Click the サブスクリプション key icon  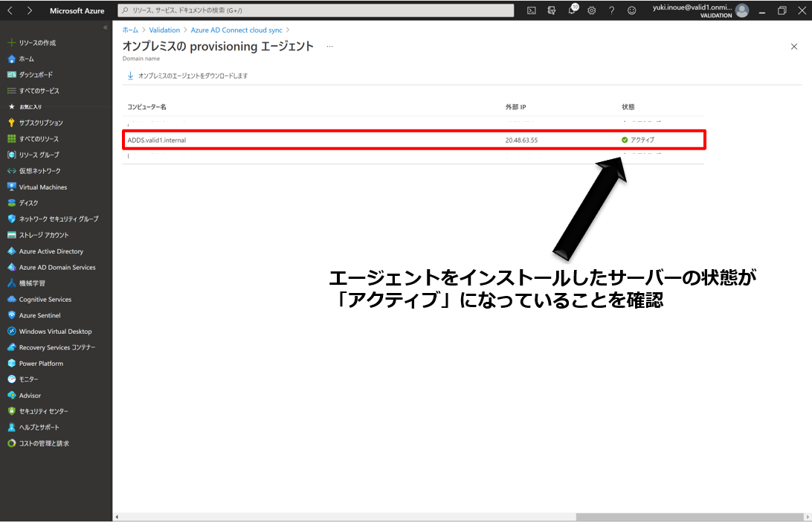11,123
